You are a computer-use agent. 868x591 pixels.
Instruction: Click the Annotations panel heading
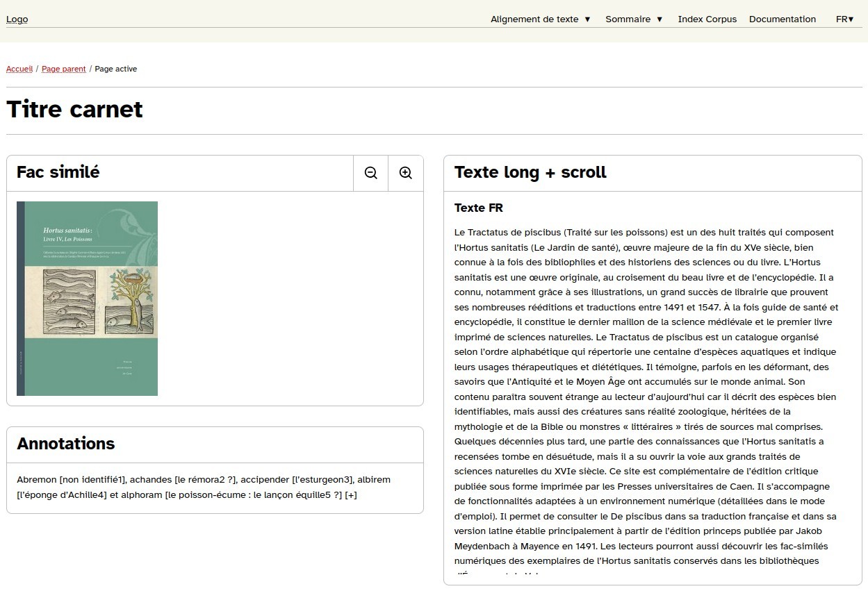(66, 444)
